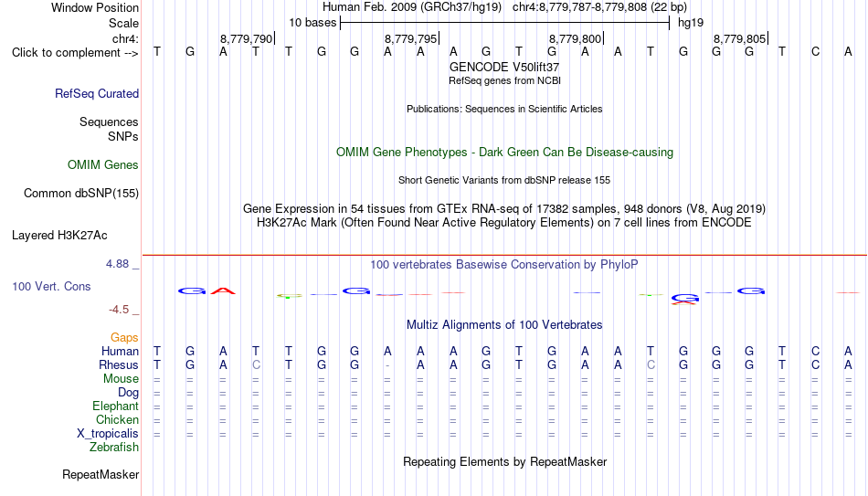The height and width of the screenshot is (496, 868).
Task: Open the RefSeq Curated track label
Action: [96, 93]
